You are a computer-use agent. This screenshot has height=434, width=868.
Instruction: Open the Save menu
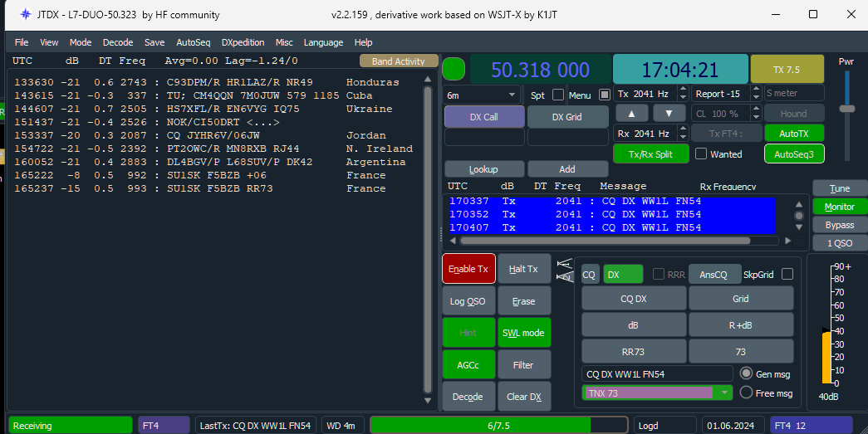[x=154, y=42]
